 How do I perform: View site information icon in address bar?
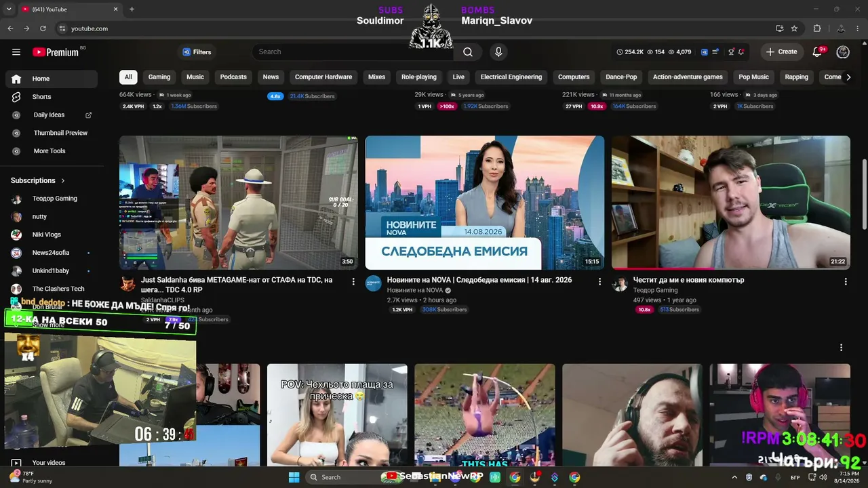(62, 28)
